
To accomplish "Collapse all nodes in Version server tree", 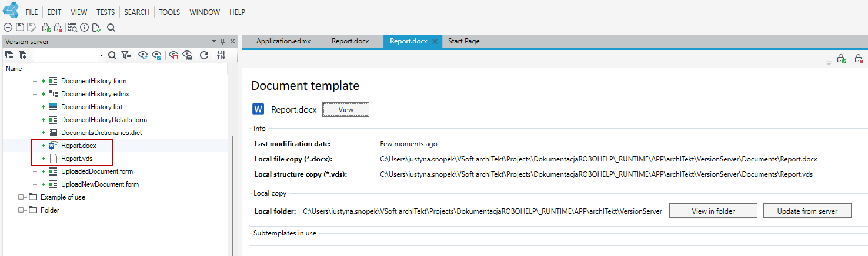I will coord(9,55).
